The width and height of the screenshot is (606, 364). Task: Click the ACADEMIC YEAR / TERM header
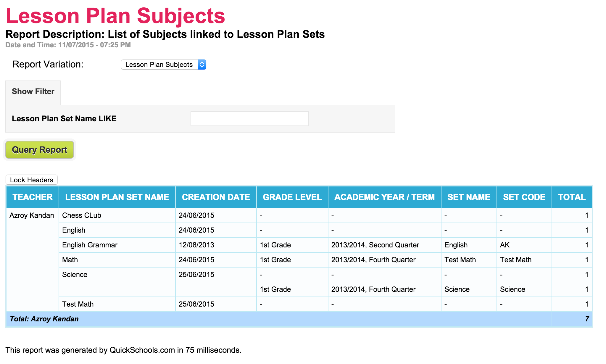[384, 197]
